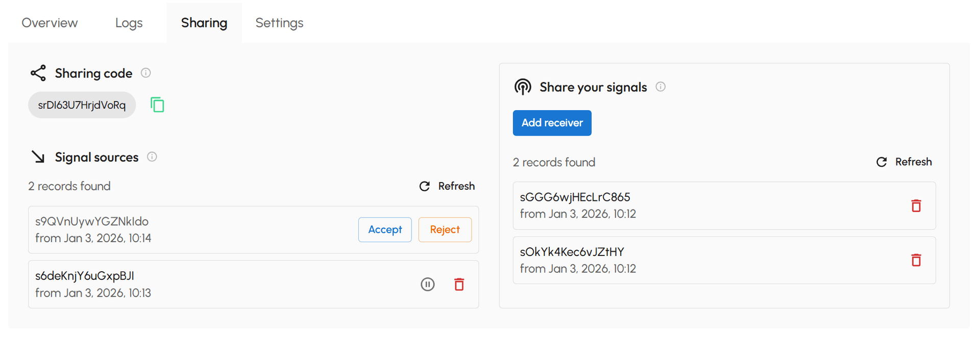
Task: Delete receiver sOkYk4Kec6vJZtHY
Action: point(916,260)
